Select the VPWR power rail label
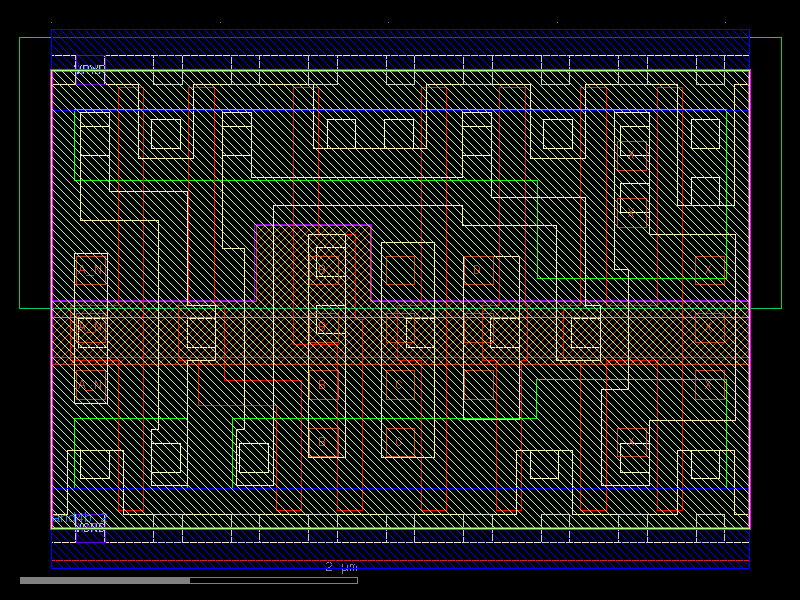Screen dimensions: 800x600 pyautogui.click(x=90, y=69)
